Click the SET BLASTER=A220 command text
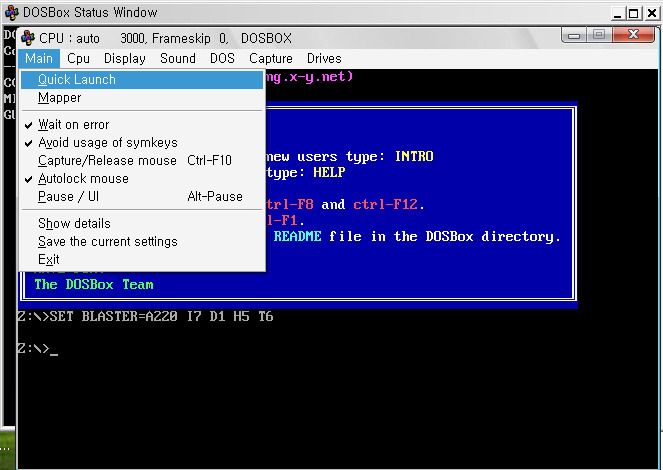 pyautogui.click(x=161, y=317)
